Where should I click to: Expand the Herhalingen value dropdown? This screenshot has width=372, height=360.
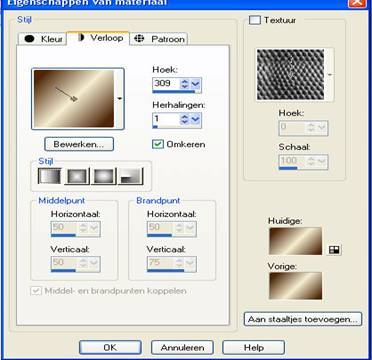point(195,119)
